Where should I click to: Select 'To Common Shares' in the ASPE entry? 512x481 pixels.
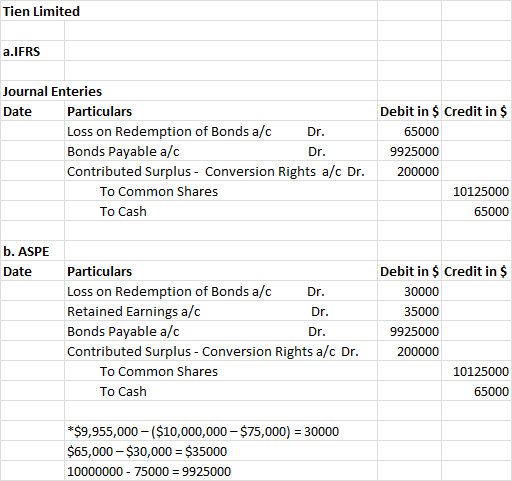(x=221, y=371)
